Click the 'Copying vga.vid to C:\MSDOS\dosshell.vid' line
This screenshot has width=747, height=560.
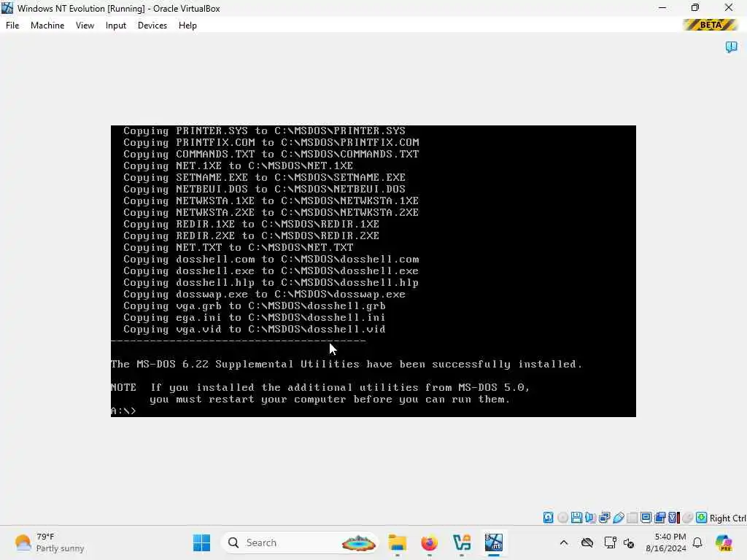pos(254,329)
